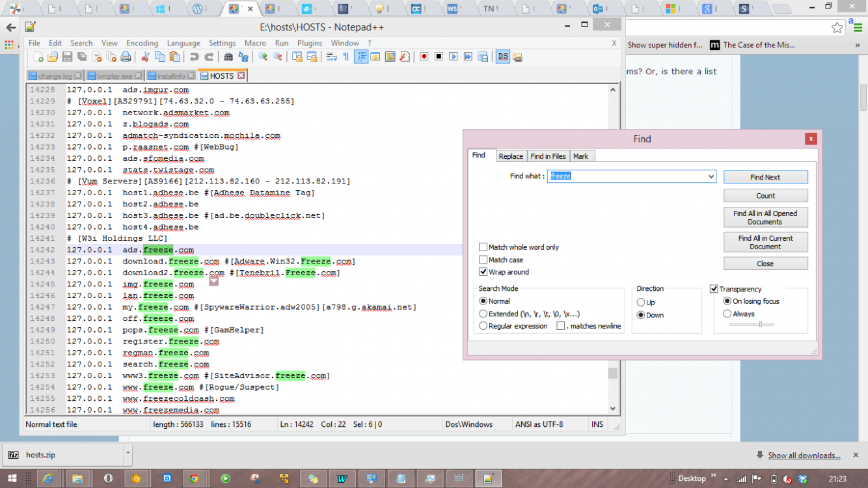This screenshot has width=868, height=488.
Task: Click the Save toolbar icon
Action: point(67,57)
